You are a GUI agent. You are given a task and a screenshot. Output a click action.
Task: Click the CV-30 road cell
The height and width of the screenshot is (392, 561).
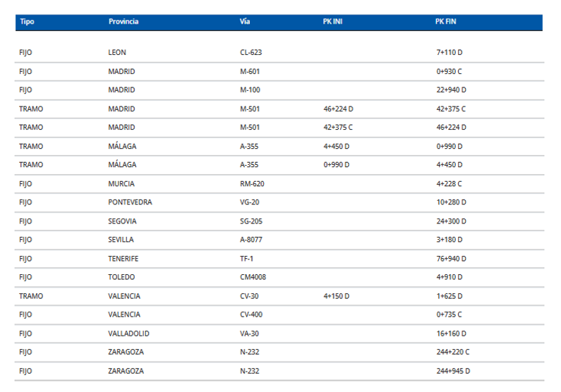pos(250,295)
